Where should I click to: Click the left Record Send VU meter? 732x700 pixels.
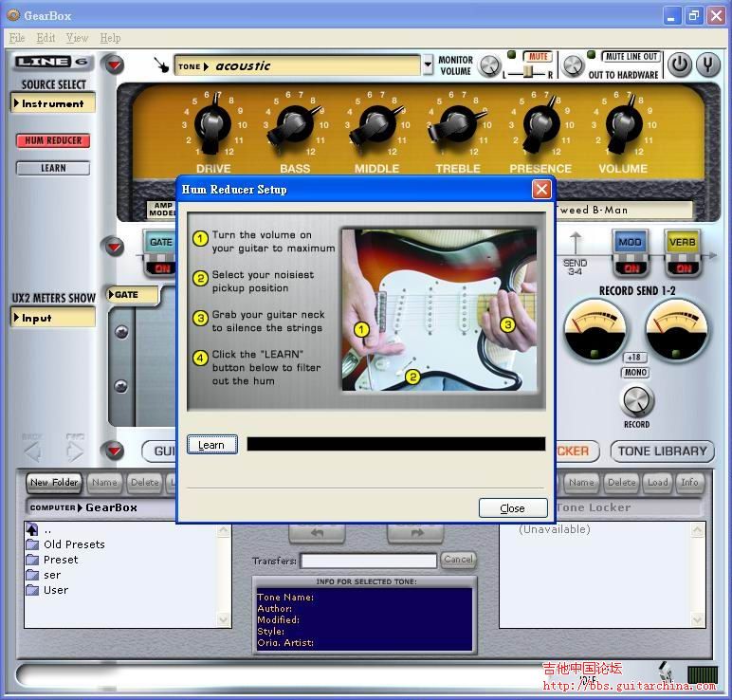tap(595, 330)
